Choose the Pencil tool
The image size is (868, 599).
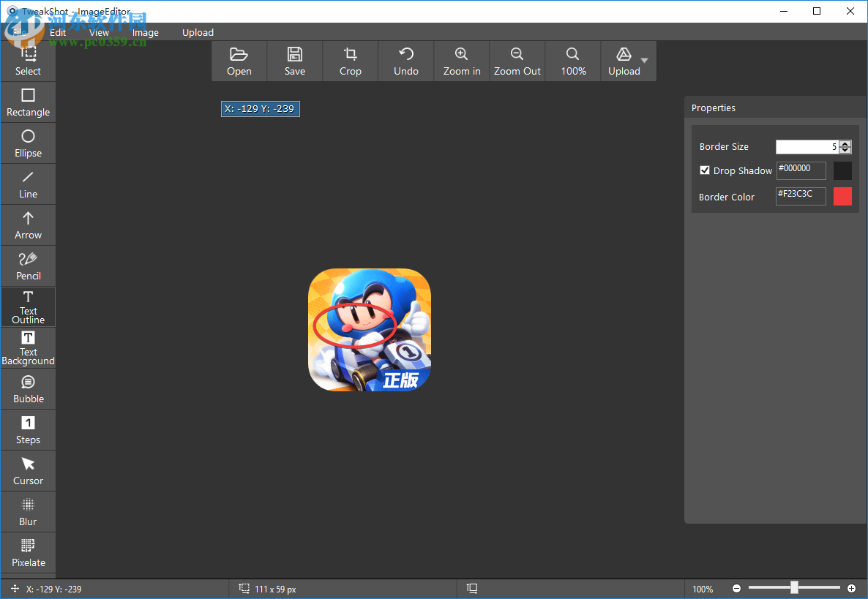[28, 265]
